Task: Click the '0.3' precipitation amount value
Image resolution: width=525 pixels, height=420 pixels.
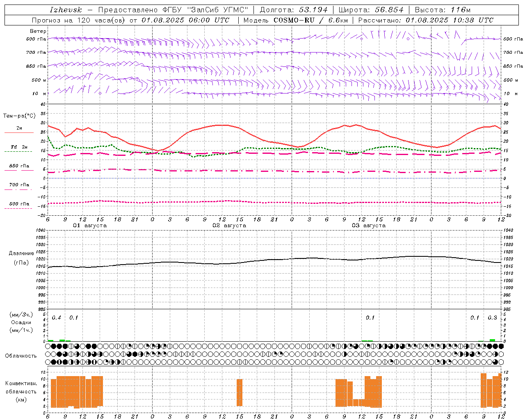Action: (x=492, y=318)
